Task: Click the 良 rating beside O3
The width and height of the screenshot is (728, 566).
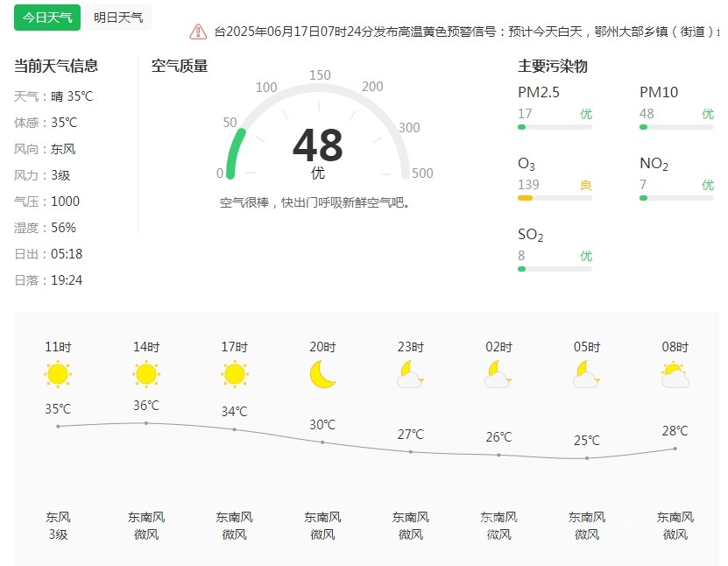Action: coord(586,185)
